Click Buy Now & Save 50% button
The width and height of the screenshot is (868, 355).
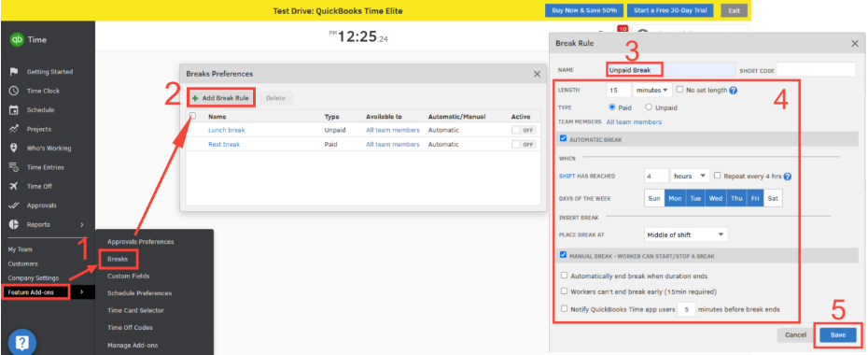click(x=584, y=10)
